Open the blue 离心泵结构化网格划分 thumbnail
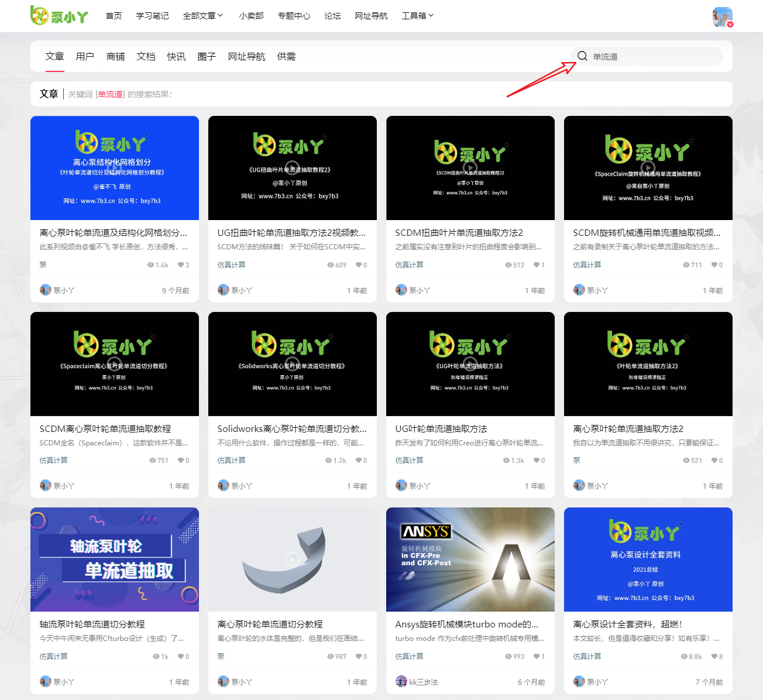Screen dimensions: 763x700 point(115,168)
